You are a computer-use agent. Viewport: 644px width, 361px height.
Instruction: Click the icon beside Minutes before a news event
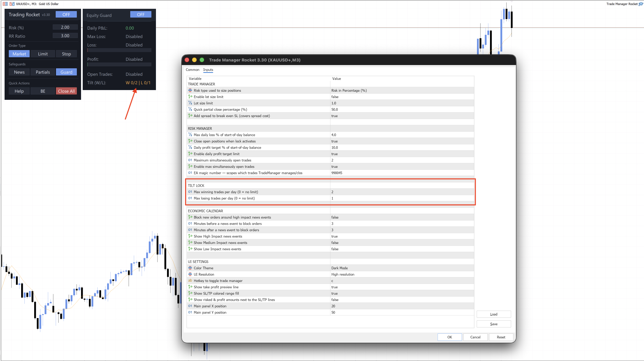190,223
